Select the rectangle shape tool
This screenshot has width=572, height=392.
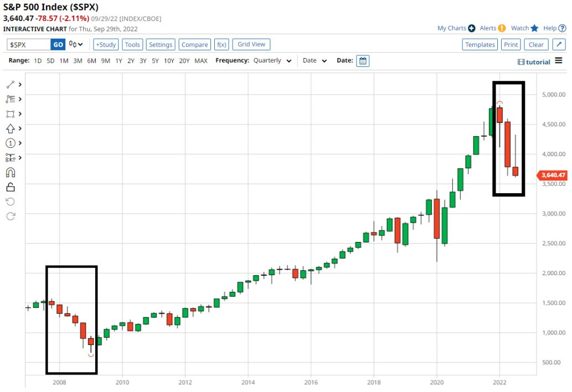point(10,114)
